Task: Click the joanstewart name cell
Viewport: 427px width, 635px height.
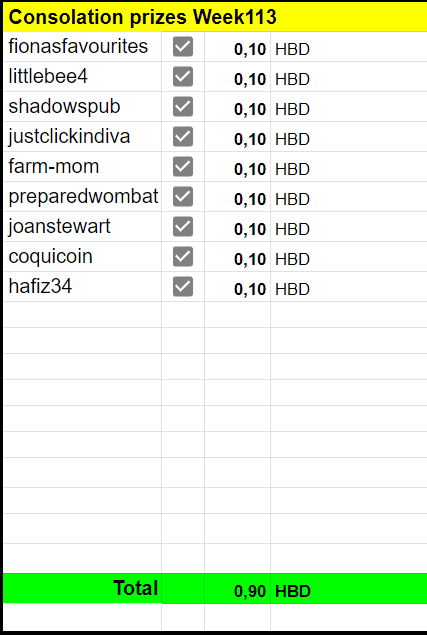Action: click(82, 226)
